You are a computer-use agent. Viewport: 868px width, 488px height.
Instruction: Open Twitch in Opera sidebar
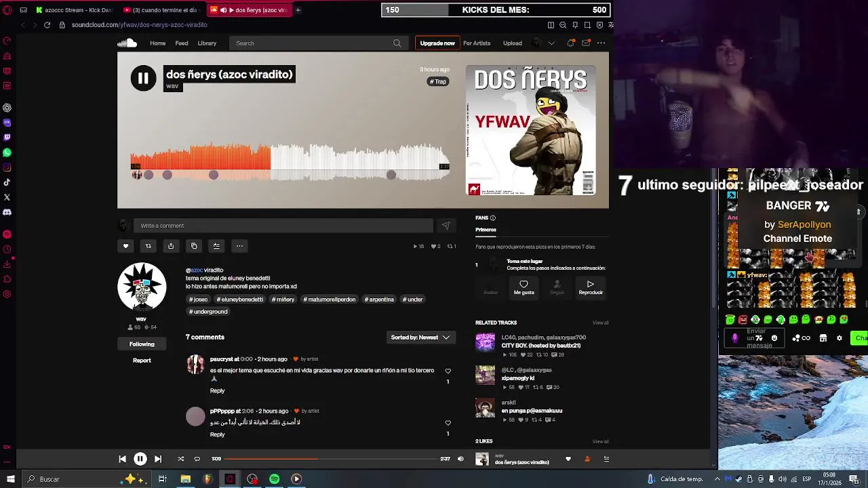point(7,138)
